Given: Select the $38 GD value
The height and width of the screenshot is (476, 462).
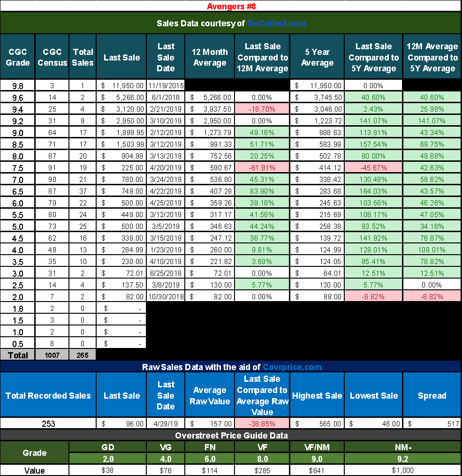Looking at the screenshot, I should [x=108, y=470].
